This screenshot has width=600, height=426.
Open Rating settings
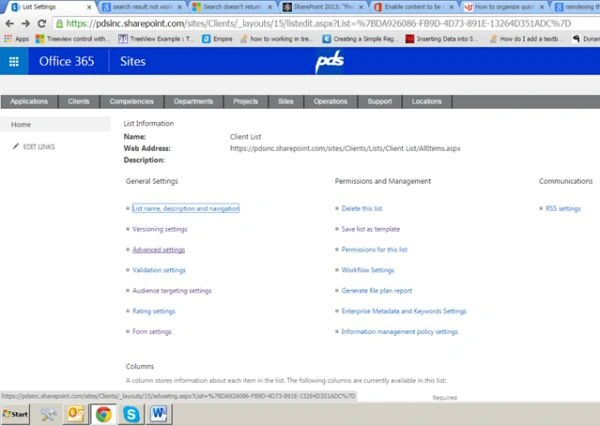coord(154,311)
